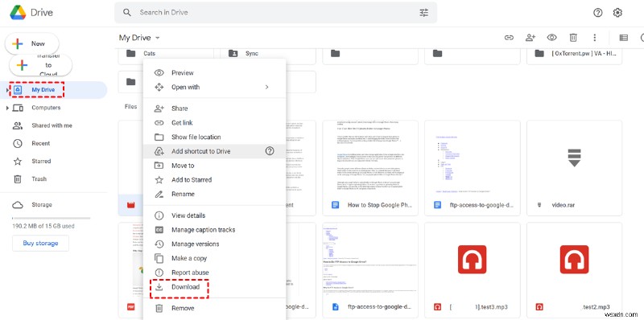Click the Transfer to Cloud button
The image size is (644, 320).
pos(41,65)
